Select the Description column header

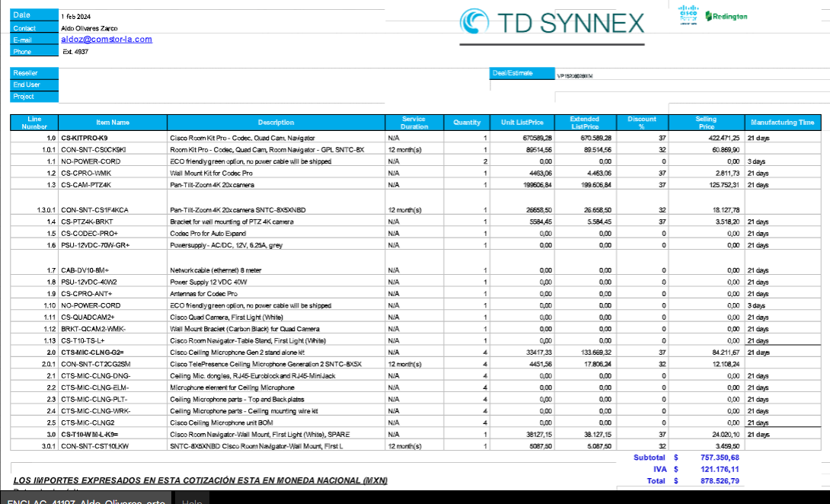coord(276,123)
